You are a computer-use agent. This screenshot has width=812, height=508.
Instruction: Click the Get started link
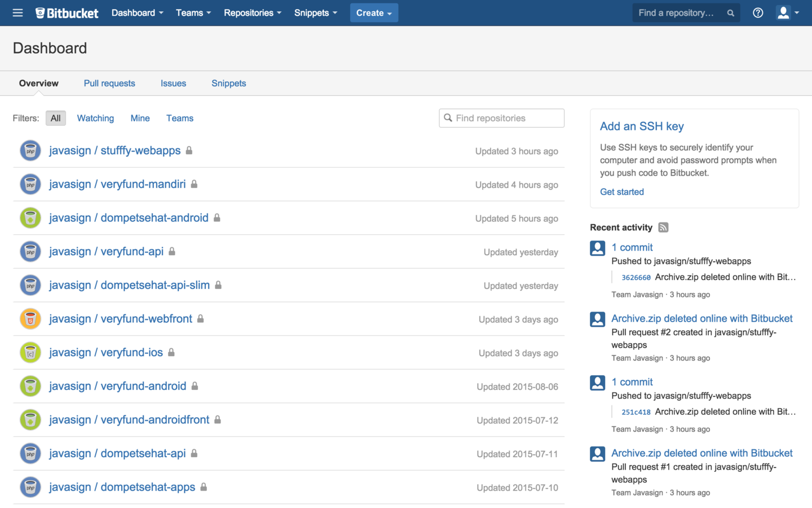pyautogui.click(x=622, y=192)
